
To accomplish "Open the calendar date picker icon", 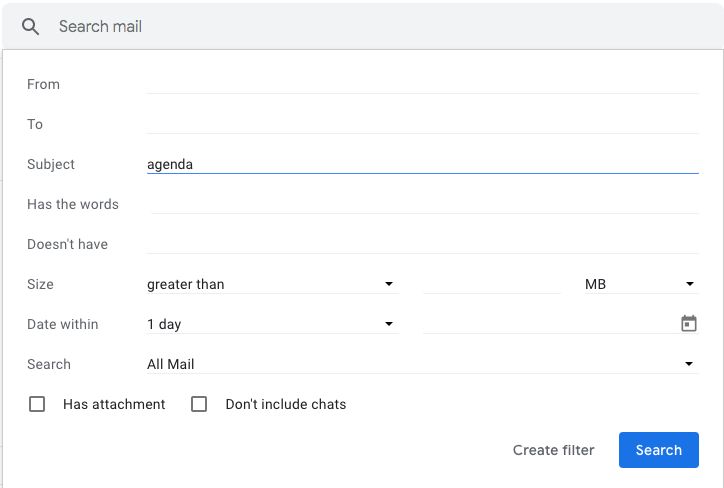I will (x=688, y=323).
